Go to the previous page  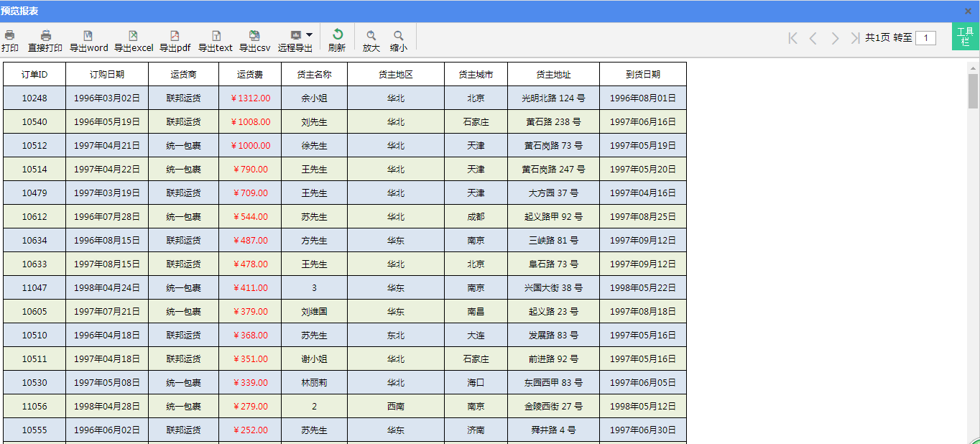point(813,38)
